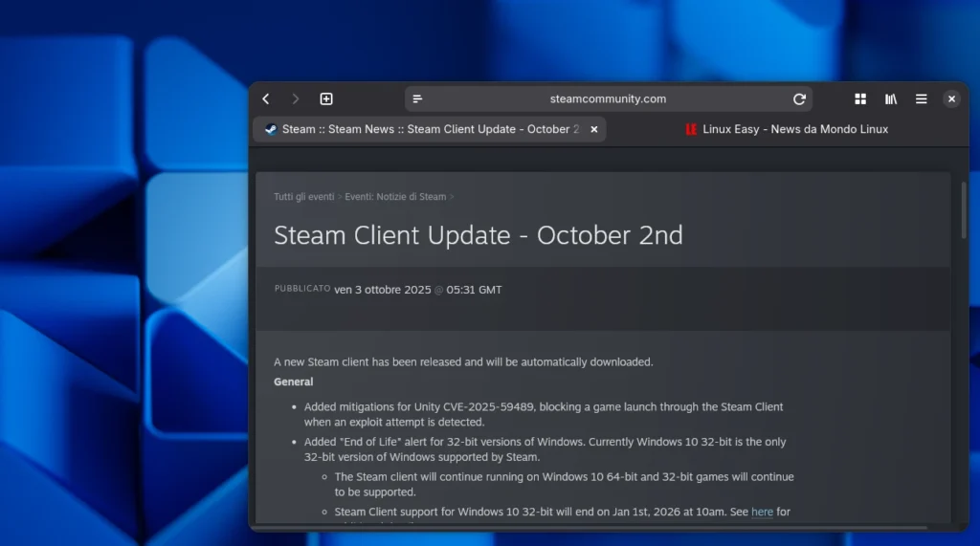
Task: Click the Steam favicon on the first tab
Action: [x=271, y=129]
